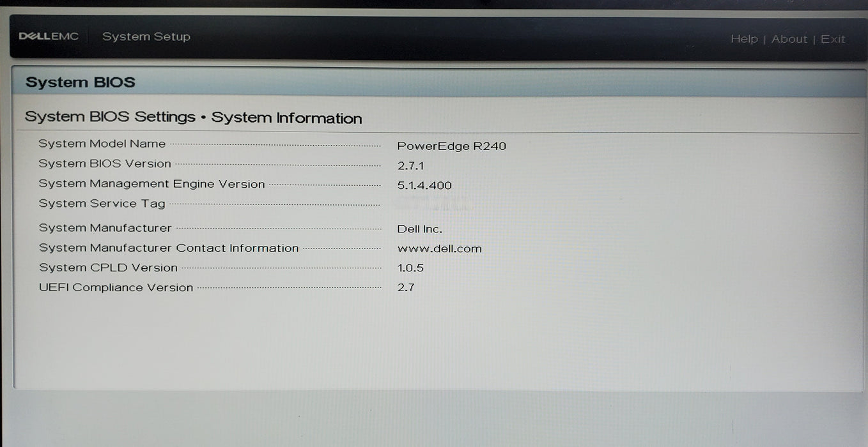The image size is (868, 447).
Task: Click the DELL EMC logo
Action: click(49, 36)
